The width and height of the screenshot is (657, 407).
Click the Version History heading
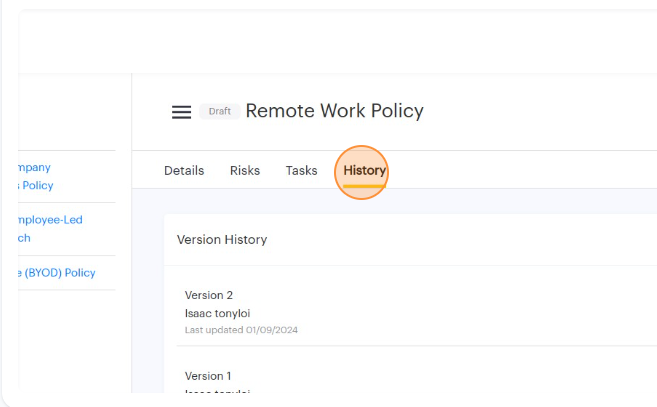pos(222,240)
